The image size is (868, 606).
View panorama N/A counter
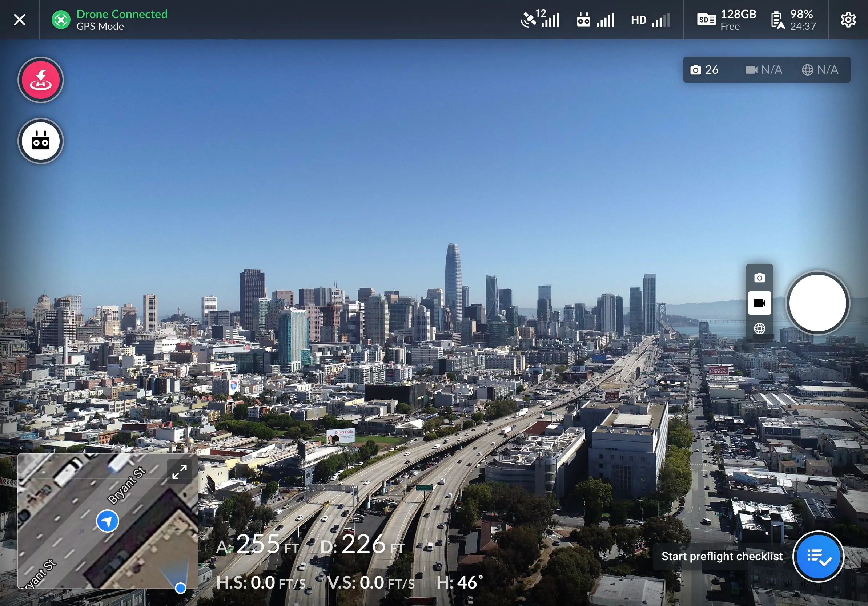(x=820, y=70)
